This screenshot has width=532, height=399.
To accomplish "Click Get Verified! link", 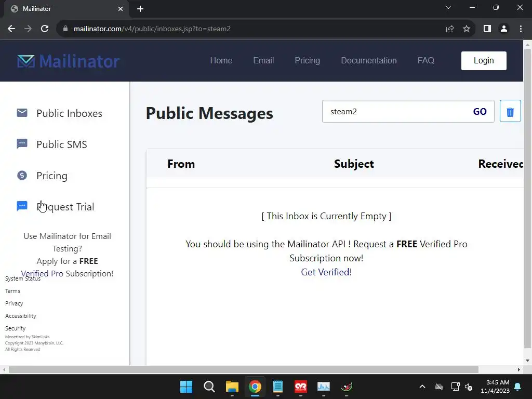I will [326, 272].
